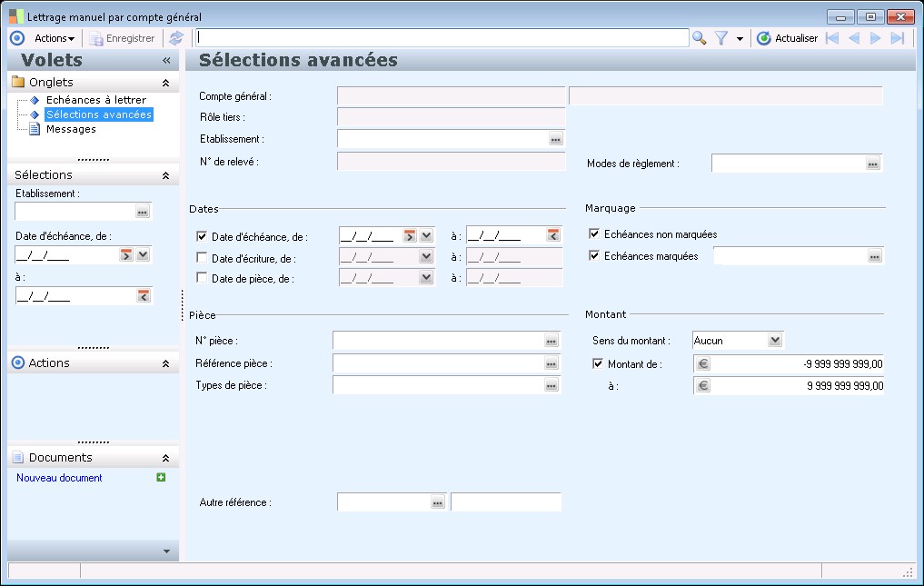Toggle Echéances marquées checkbox

click(594, 256)
